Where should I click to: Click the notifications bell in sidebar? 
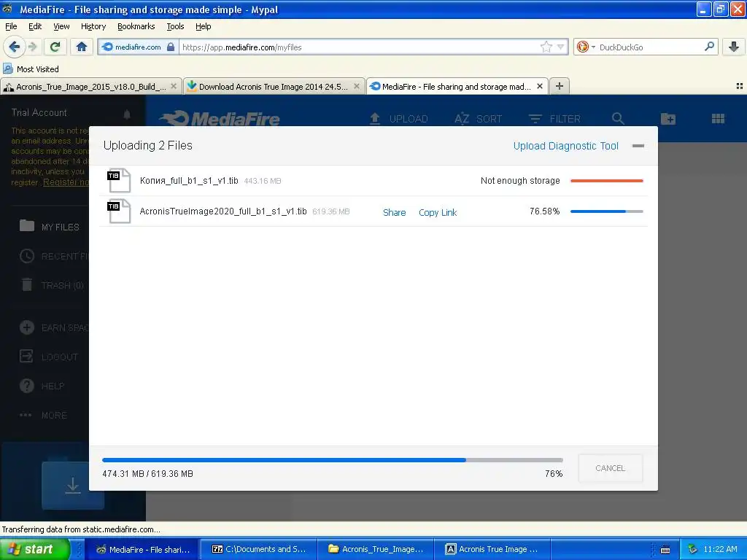pyautogui.click(x=127, y=114)
